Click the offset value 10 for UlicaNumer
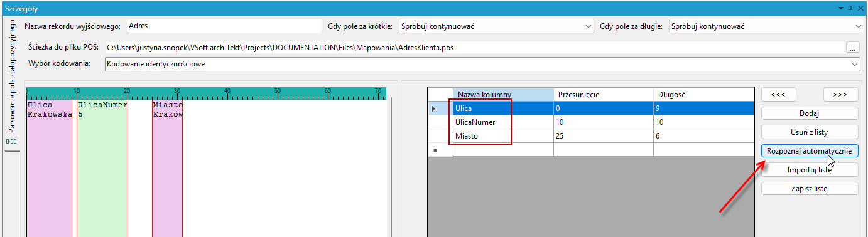868x237 pixels. coord(604,122)
